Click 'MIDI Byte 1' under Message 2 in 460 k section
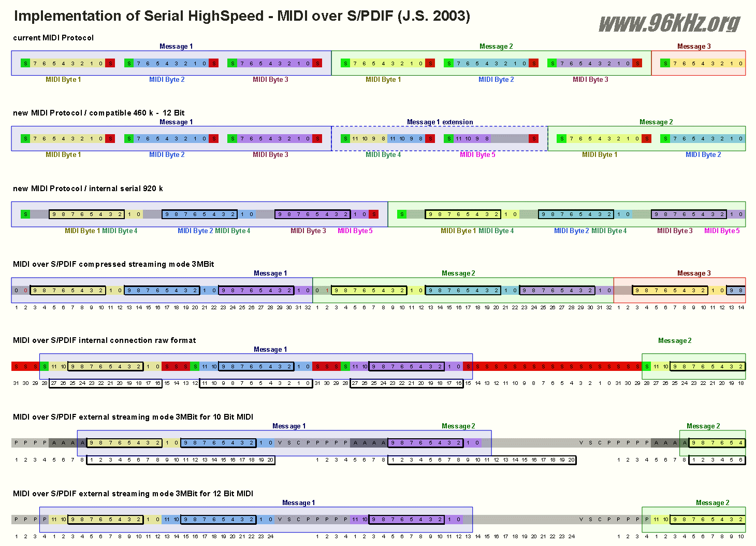756x546 pixels. click(x=600, y=155)
